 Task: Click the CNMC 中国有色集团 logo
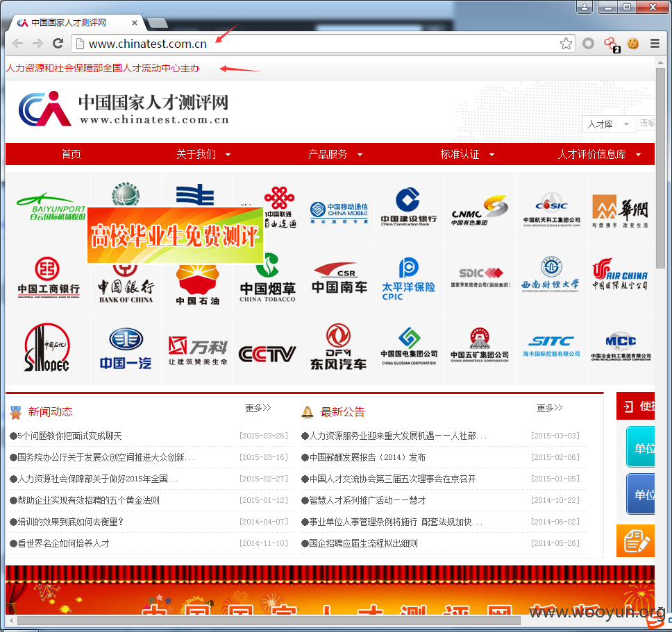480,210
